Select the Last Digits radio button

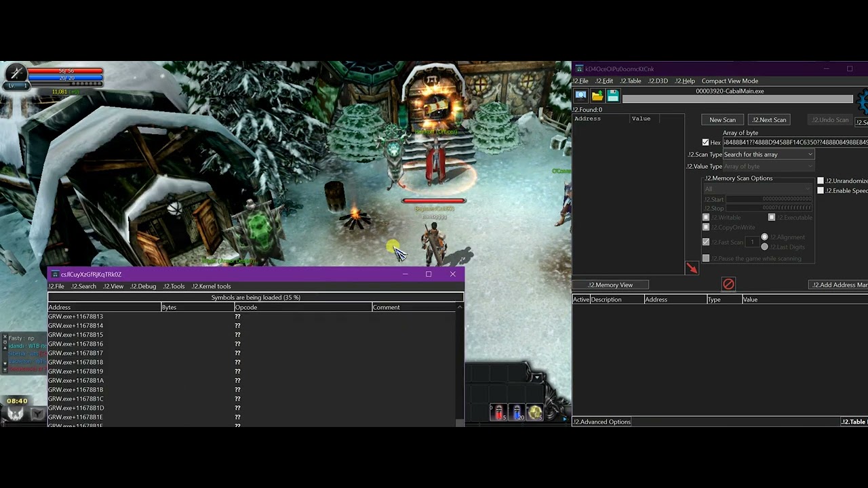(764, 247)
